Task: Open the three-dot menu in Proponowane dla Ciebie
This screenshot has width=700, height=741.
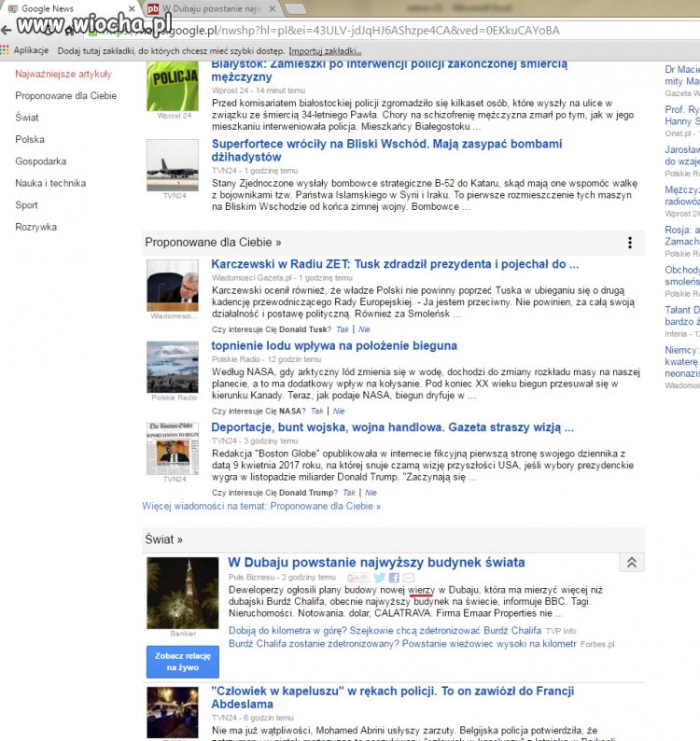Action: [630, 243]
